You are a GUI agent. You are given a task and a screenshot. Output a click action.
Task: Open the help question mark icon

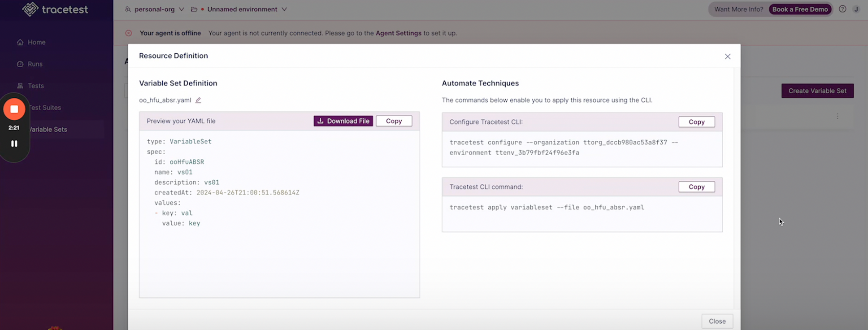(x=842, y=9)
